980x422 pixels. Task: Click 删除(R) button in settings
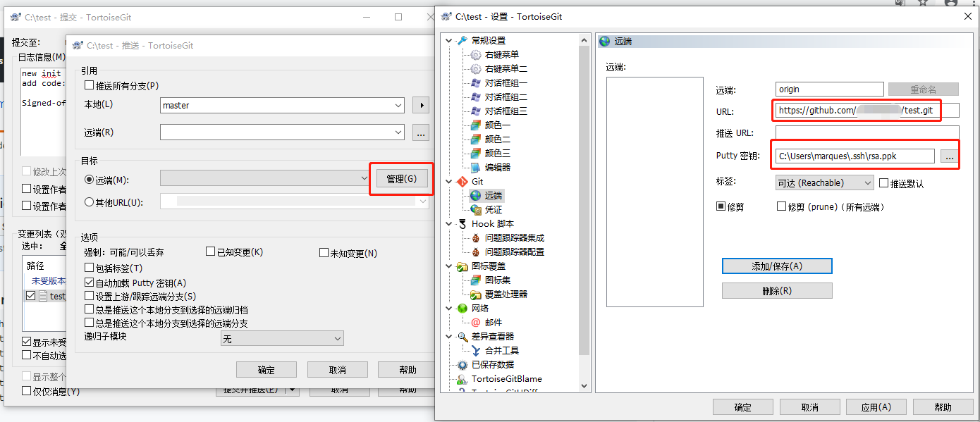[777, 290]
